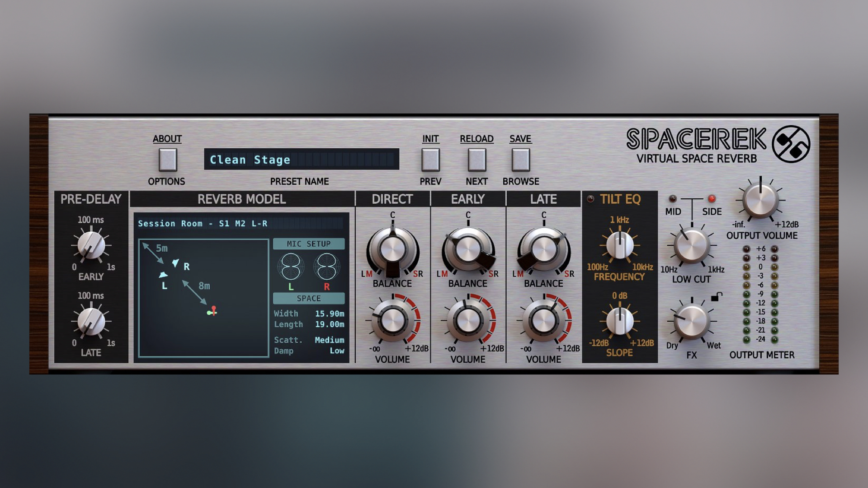The width and height of the screenshot is (868, 488).
Task: Toggle the MID LED switch
Action: point(673,198)
